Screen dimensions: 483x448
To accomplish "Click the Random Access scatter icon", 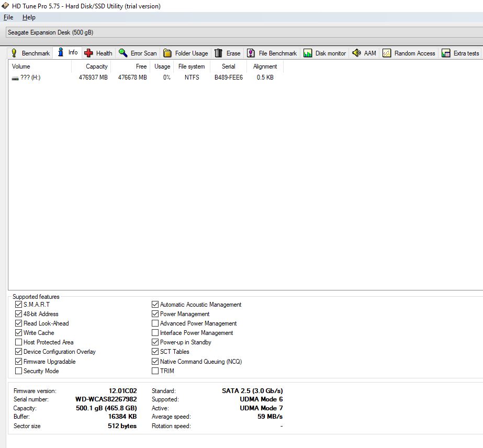I will click(387, 53).
